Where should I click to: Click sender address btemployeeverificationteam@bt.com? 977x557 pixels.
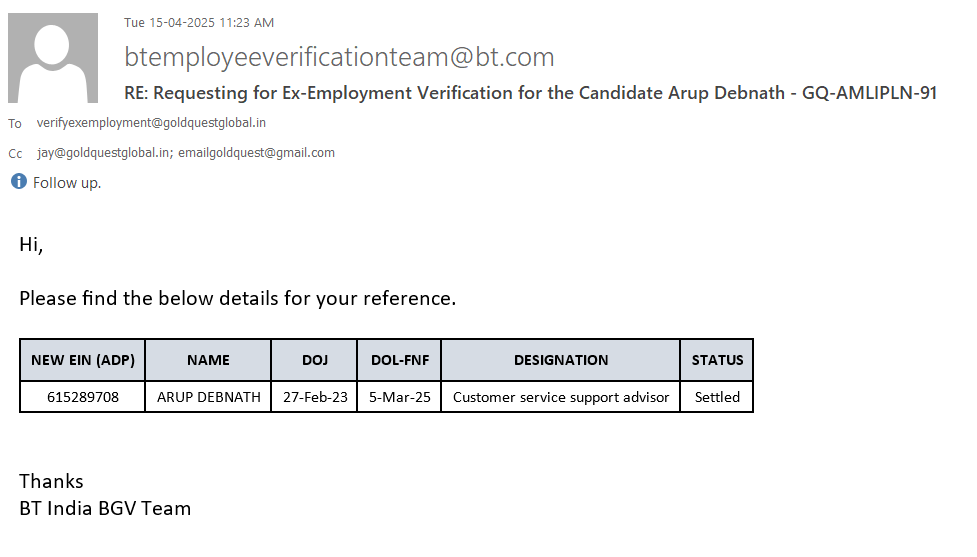(339, 57)
